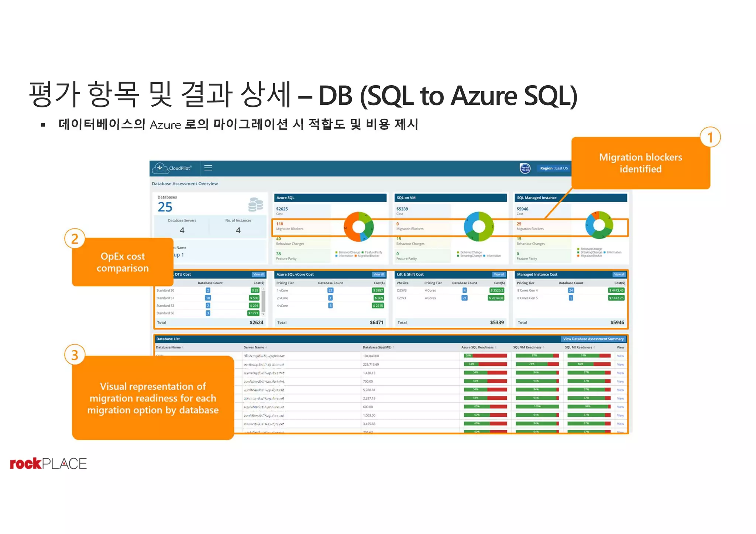This screenshot has height=534, width=756.
Task: Open View link for 225,713.69 MB database
Action: click(620, 365)
